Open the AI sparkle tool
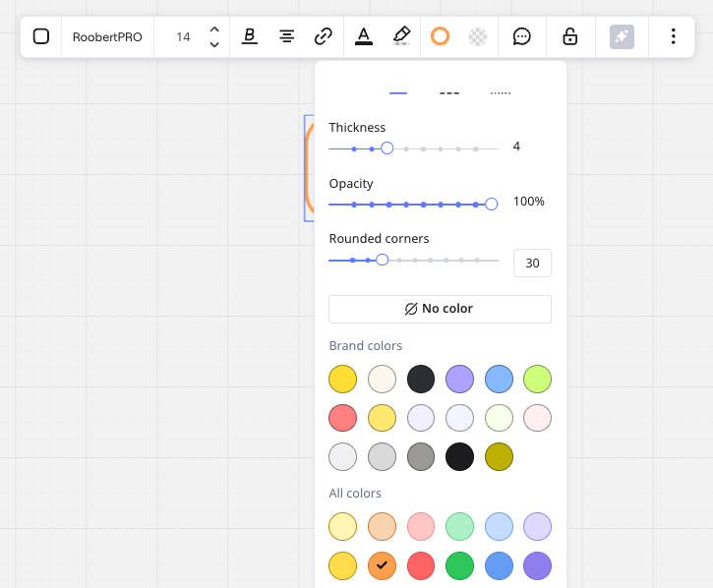Screen dimensions: 713x588 coord(622,36)
